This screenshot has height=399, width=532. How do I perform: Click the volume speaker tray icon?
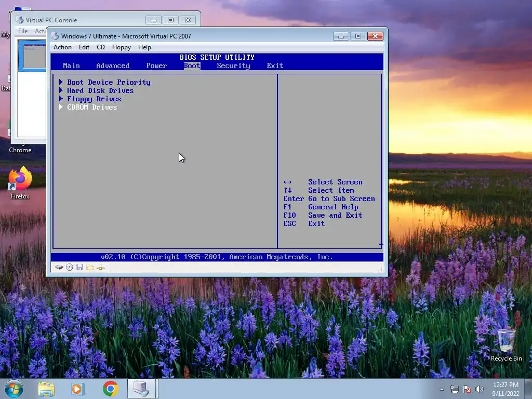pos(479,389)
